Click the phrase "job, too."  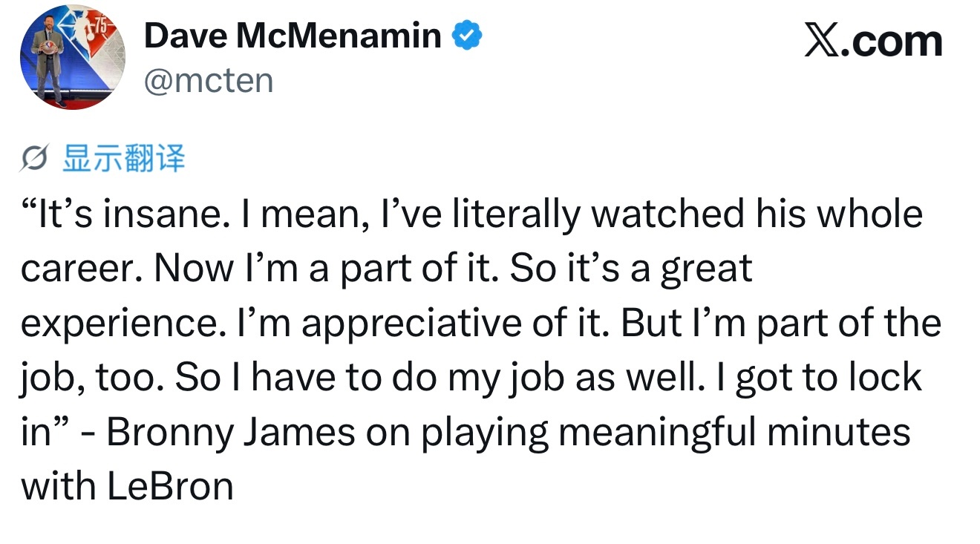tap(91, 378)
